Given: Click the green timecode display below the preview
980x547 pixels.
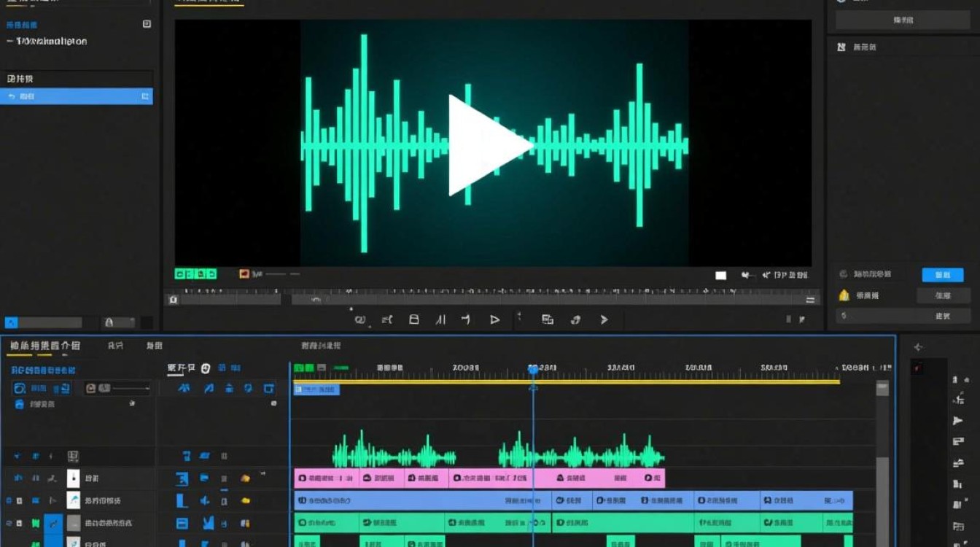Looking at the screenshot, I should [195, 274].
